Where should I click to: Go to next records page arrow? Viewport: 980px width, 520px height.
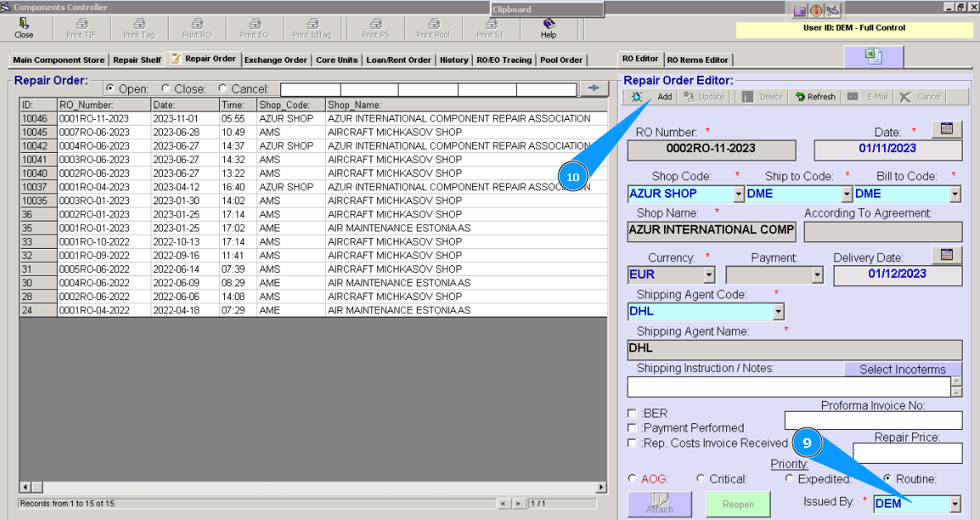pyautogui.click(x=519, y=503)
